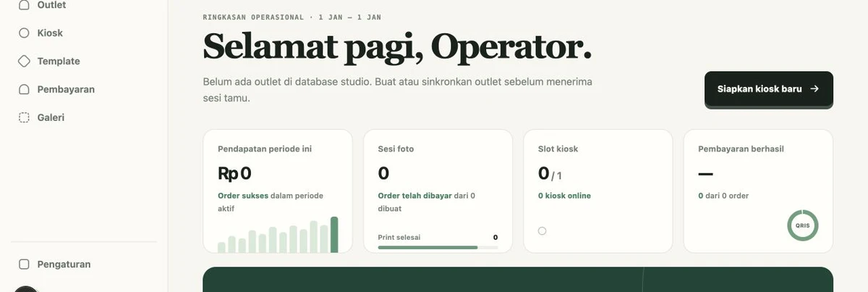Click the arrow on Siapkan kiosk baru
Image resolution: width=868 pixels, height=292 pixels.
pos(814,89)
